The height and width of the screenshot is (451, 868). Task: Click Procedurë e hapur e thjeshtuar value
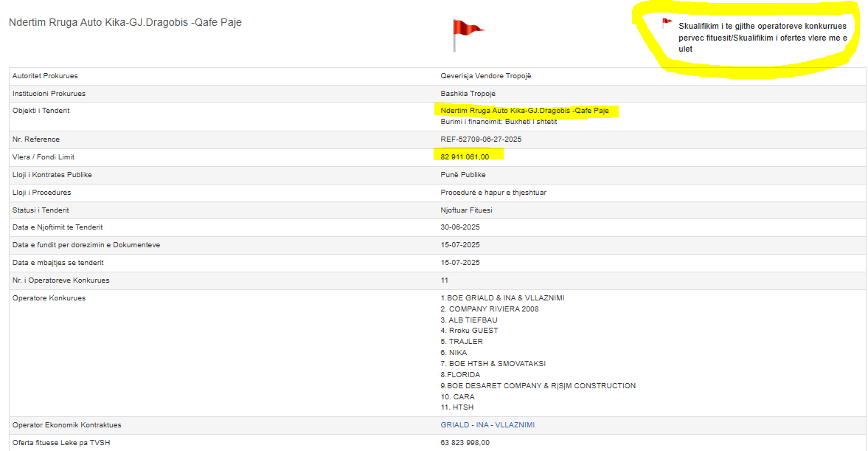click(493, 193)
